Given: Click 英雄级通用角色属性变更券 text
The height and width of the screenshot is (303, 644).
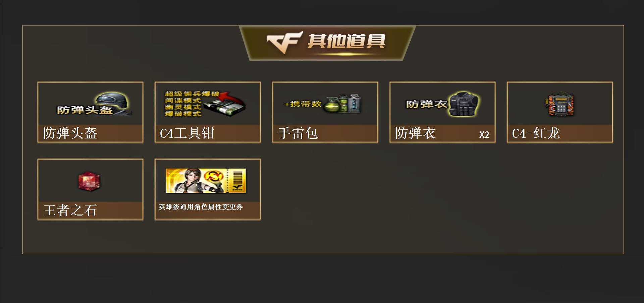Looking at the screenshot, I should click(x=201, y=207).
